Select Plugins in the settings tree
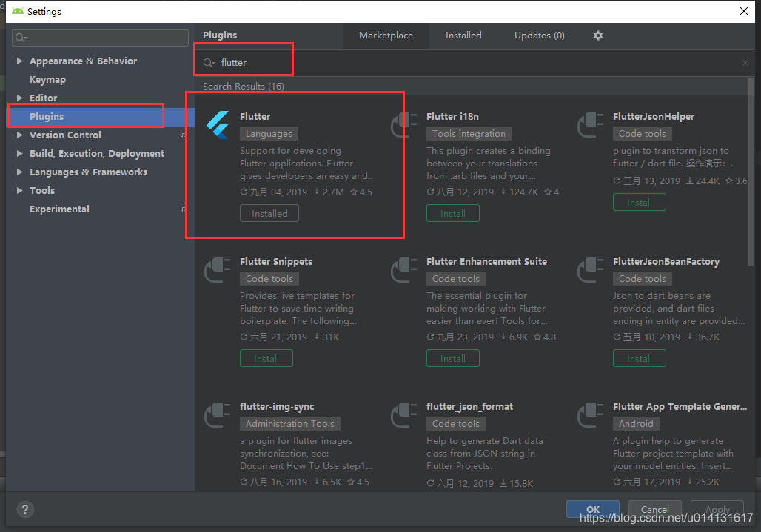 pyautogui.click(x=47, y=116)
